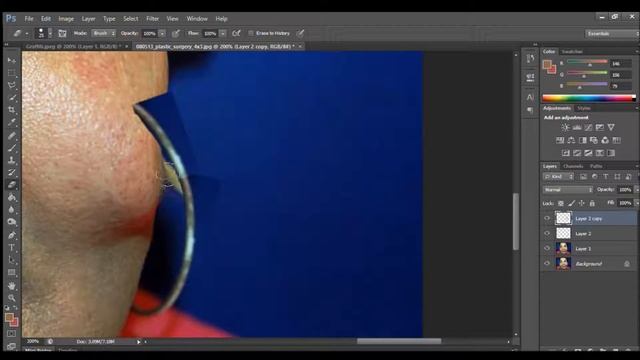Select the Healing Brush tool

(x=12, y=136)
